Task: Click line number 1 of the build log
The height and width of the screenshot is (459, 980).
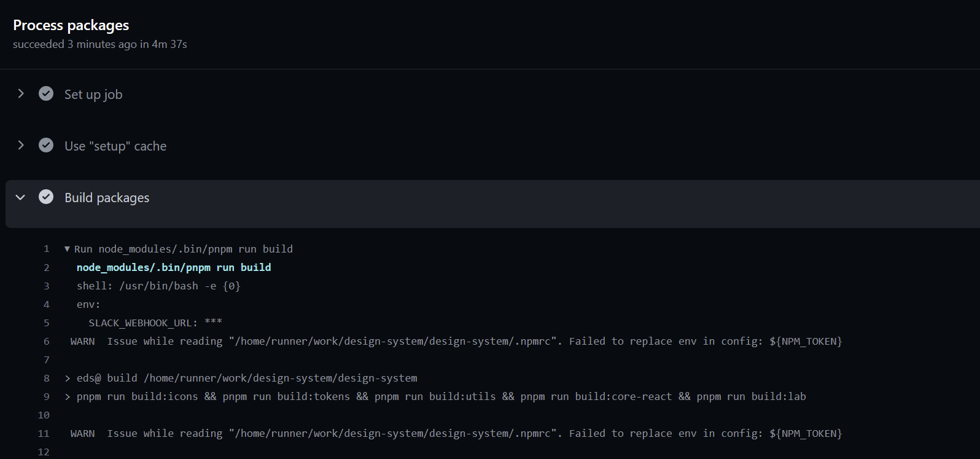Action: point(46,249)
